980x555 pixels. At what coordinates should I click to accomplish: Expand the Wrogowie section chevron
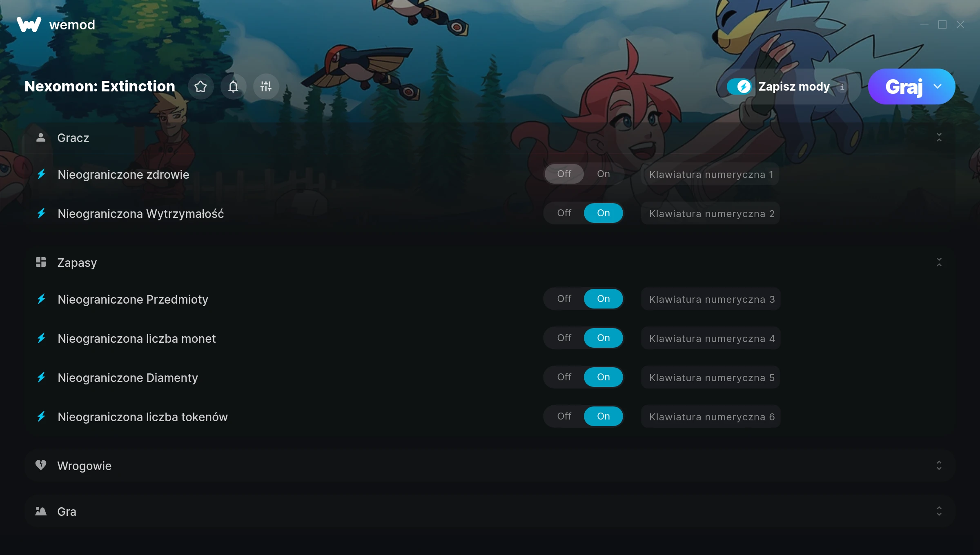[x=939, y=466]
